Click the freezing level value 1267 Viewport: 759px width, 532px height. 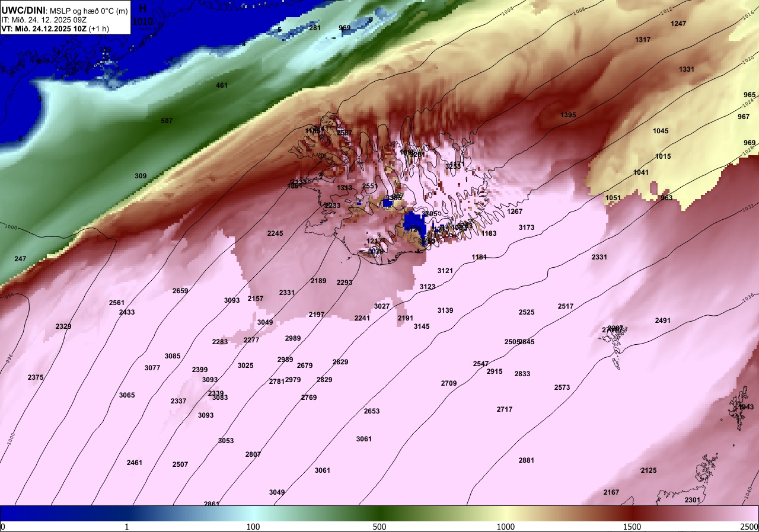(x=515, y=211)
